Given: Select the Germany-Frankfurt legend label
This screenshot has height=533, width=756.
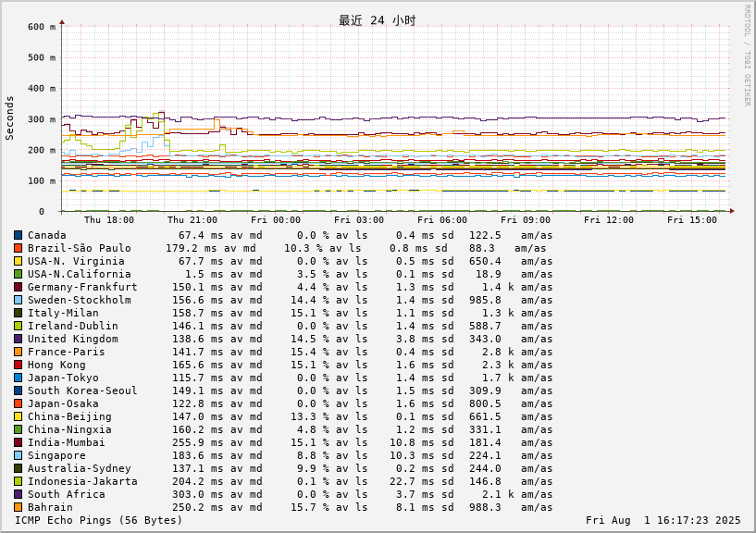Looking at the screenshot, I should click(82, 287).
